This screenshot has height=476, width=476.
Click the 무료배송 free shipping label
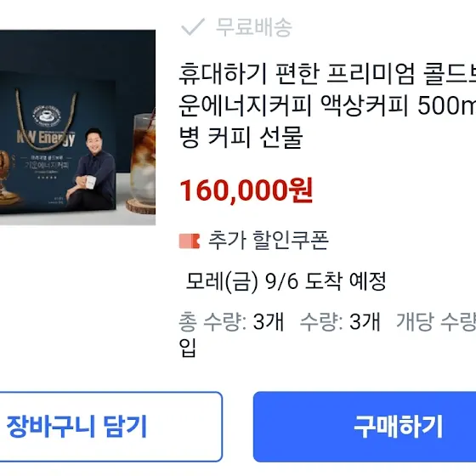(x=254, y=27)
